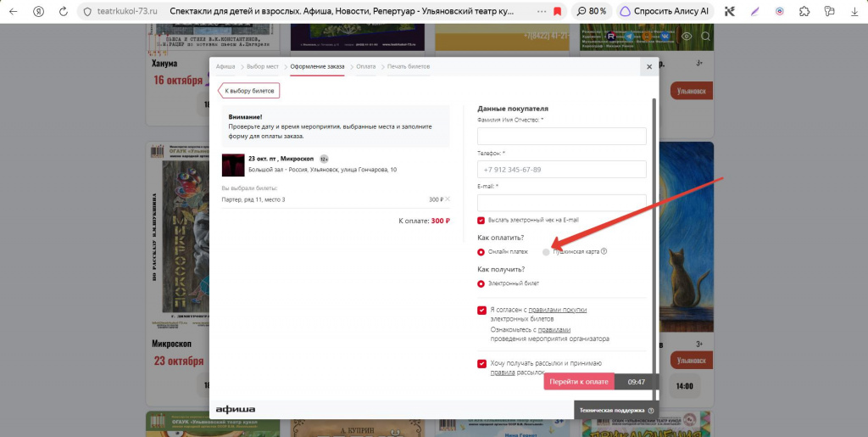This screenshot has width=868, height=437.
Task: Click the Перейти к оплате button
Action: (579, 382)
